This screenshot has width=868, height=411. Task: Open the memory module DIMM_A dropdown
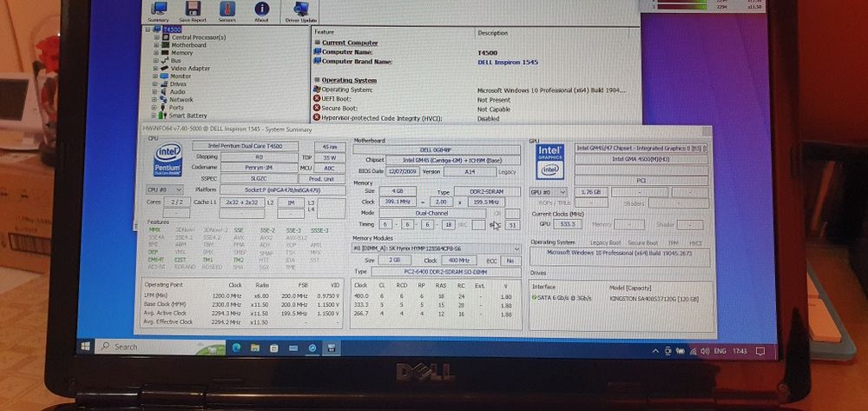437,249
